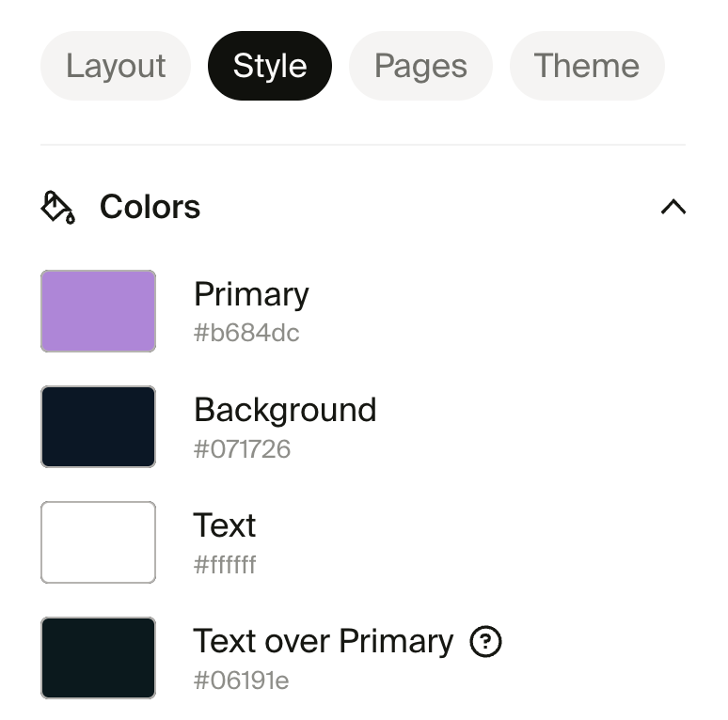The height and width of the screenshot is (720, 728).
Task: Click the Text over Primary label
Action: (324, 641)
